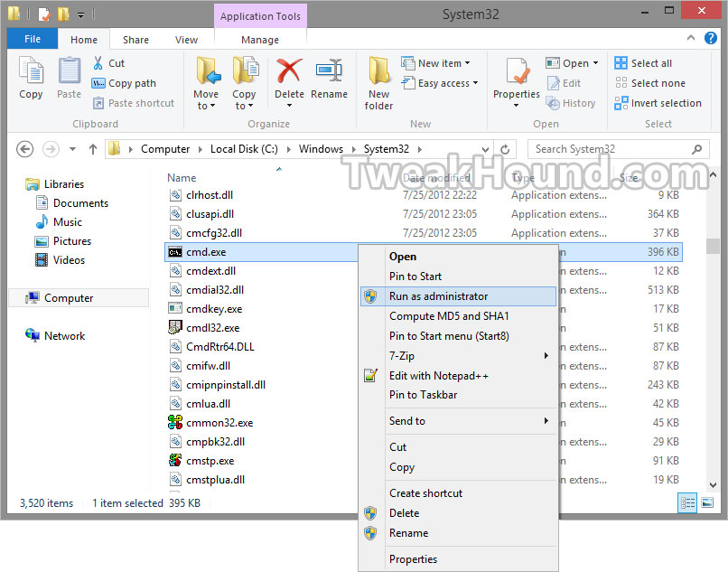Expand the 7-Zip submenu
Viewport: 728px width, 572px height.
[458, 356]
